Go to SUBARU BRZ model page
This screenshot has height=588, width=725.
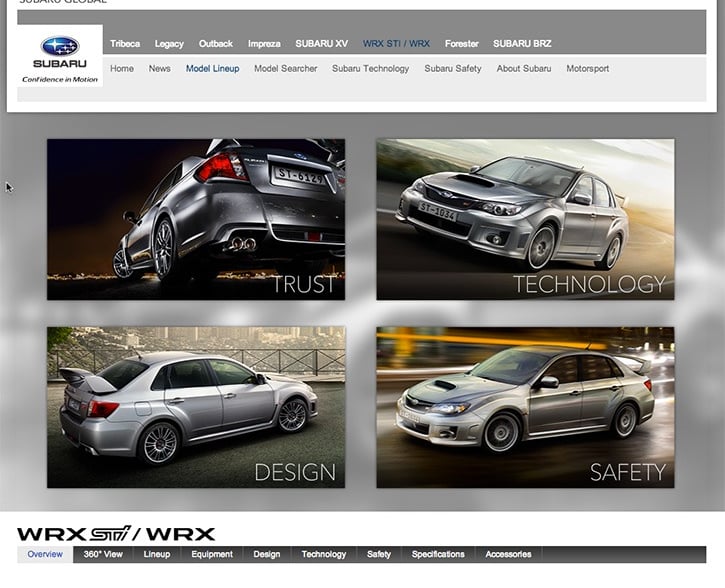tap(522, 44)
